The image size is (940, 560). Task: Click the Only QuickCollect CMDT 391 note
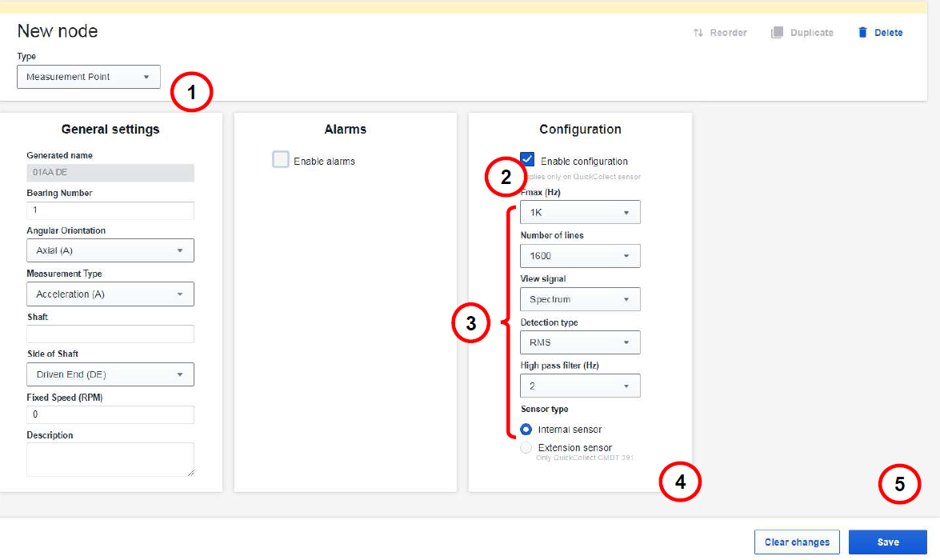pos(585,458)
